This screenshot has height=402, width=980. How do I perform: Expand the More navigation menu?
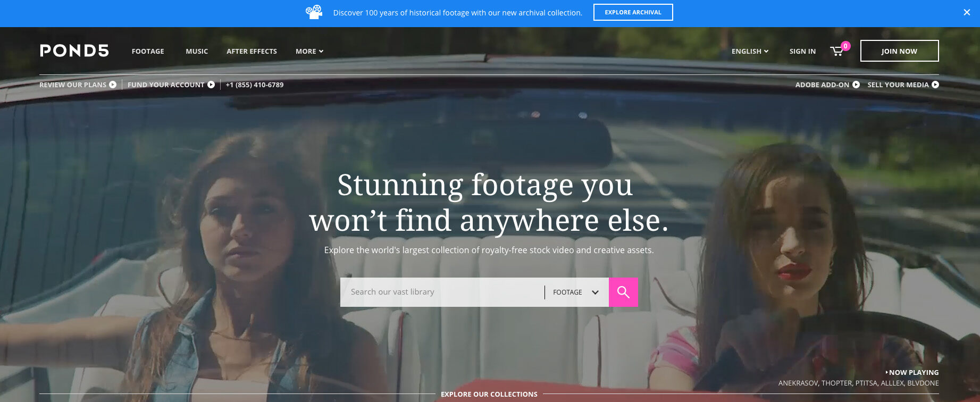(x=309, y=51)
